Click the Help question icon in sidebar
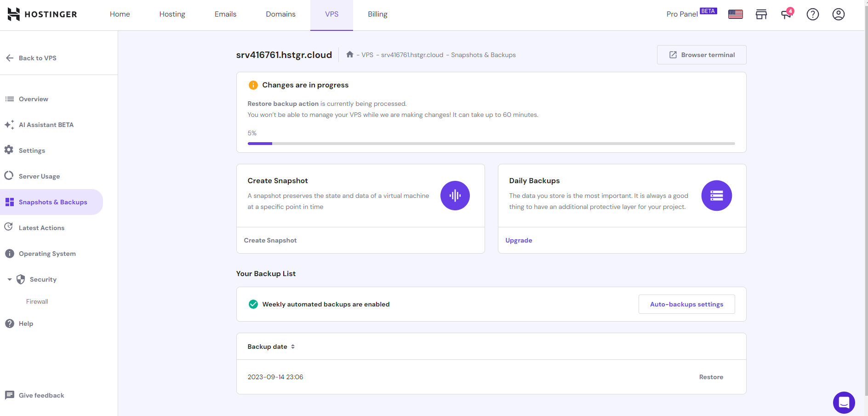The width and height of the screenshot is (868, 416). click(x=10, y=324)
